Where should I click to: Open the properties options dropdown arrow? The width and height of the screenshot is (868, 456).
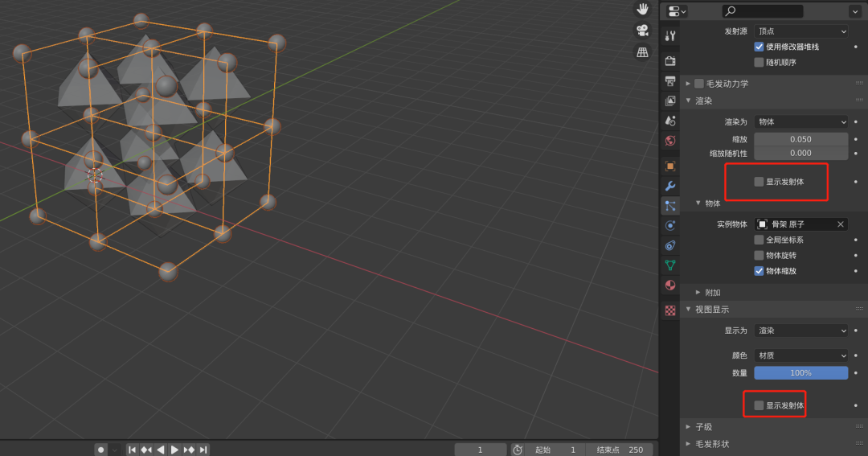click(854, 11)
